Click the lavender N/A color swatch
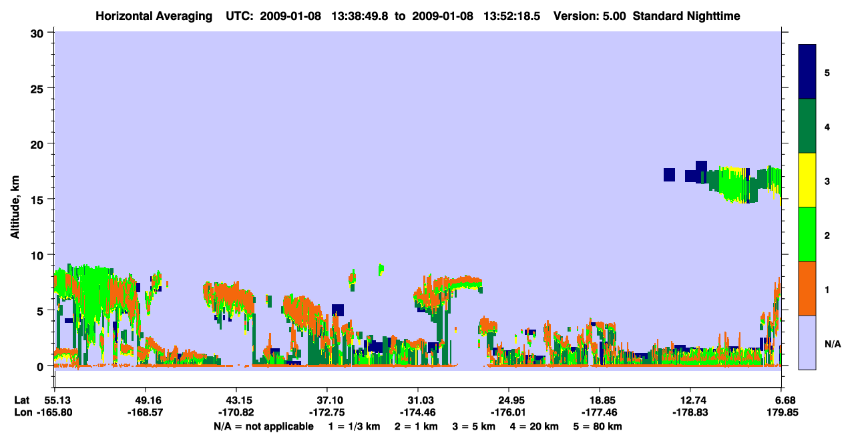868x445 pixels. pos(807,342)
